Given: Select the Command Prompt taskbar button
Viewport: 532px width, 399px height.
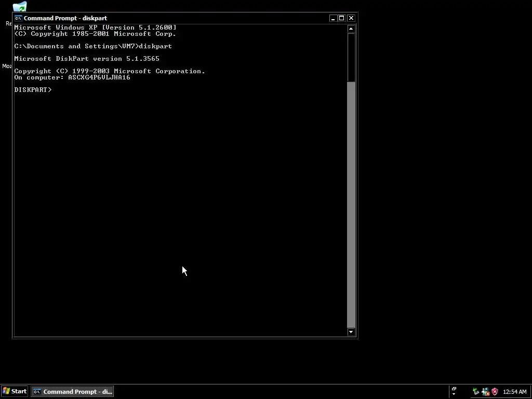Looking at the screenshot, I should coord(72,392).
